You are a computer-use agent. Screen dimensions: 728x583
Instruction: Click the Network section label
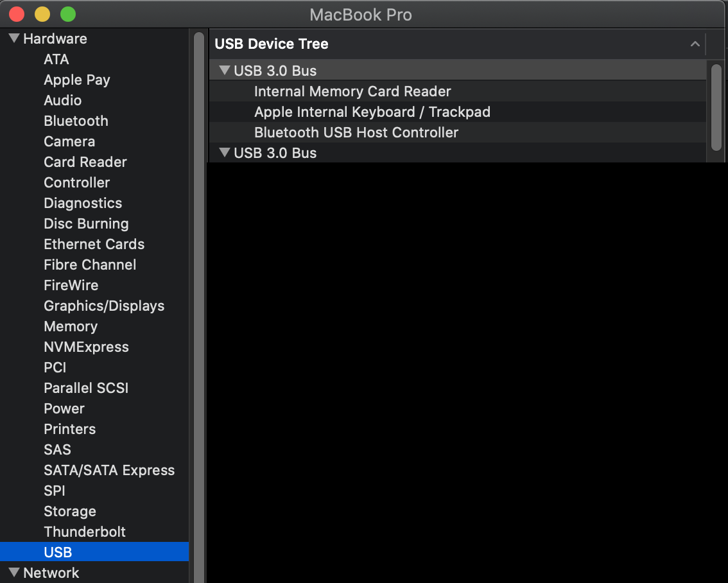[51, 573]
